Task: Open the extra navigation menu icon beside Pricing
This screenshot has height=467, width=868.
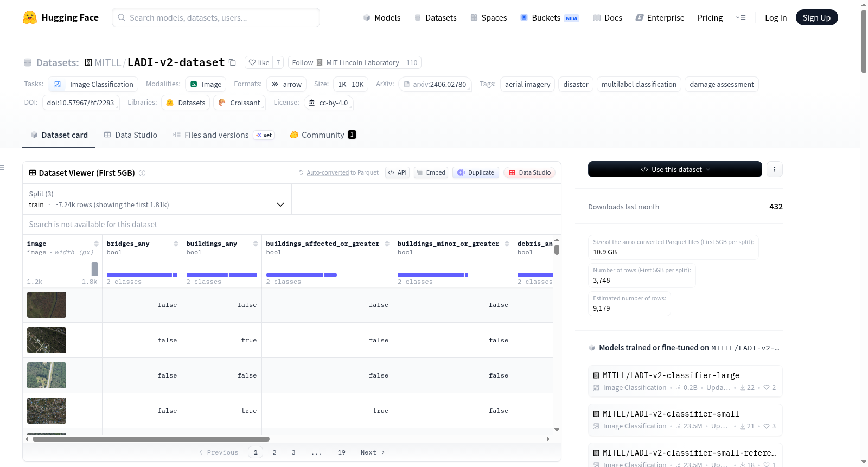Action: point(741,17)
